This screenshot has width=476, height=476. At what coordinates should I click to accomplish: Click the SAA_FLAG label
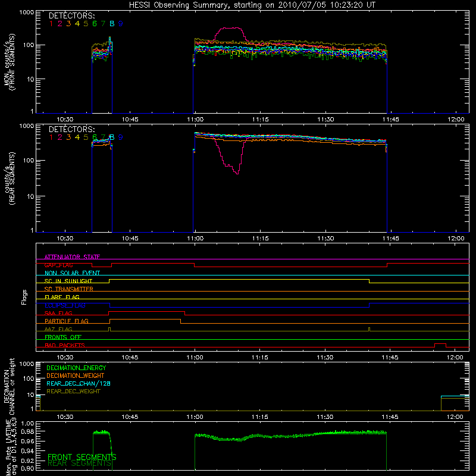[x=58, y=313]
